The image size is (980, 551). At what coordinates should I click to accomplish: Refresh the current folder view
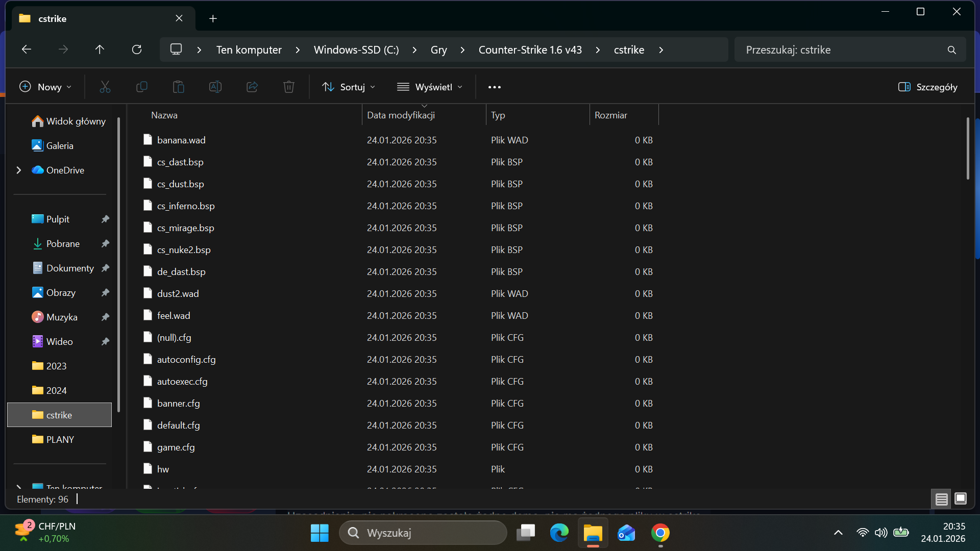(137, 49)
